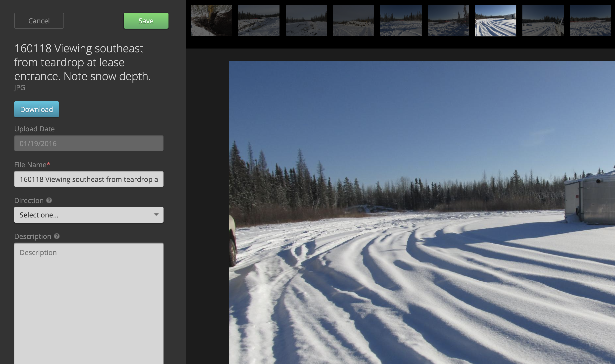615x364 pixels.
Task: Click the main snowy lease photo
Action: point(422,212)
